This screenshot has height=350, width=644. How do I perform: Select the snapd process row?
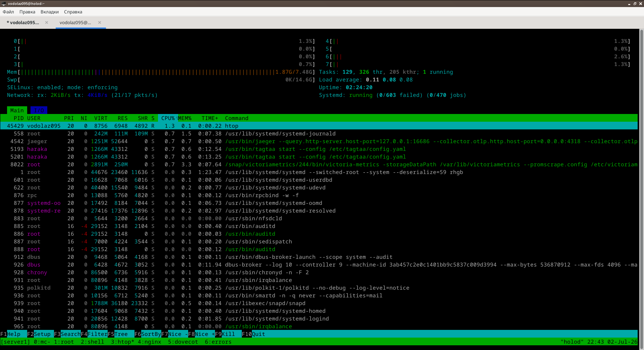coord(319,303)
